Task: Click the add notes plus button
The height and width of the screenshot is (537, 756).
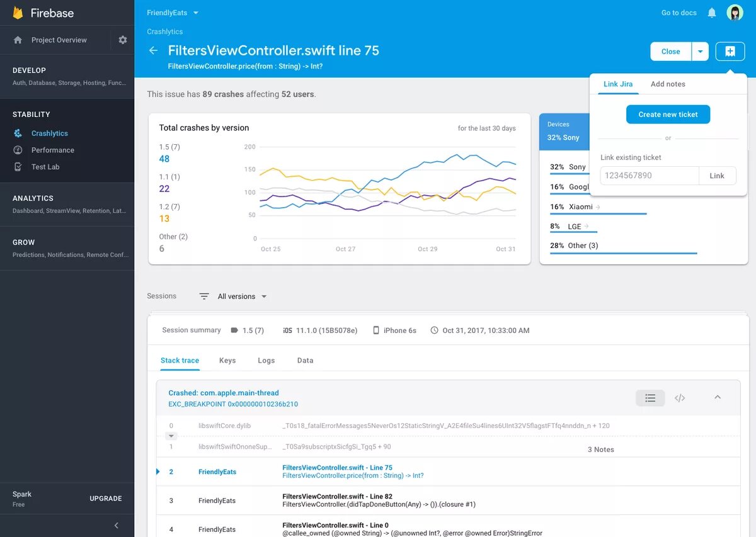Action: click(x=730, y=51)
